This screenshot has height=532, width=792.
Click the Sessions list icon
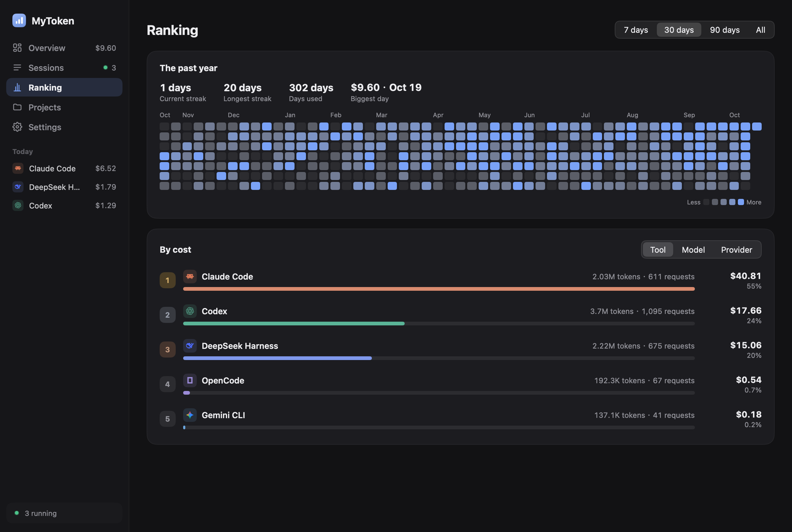click(17, 67)
